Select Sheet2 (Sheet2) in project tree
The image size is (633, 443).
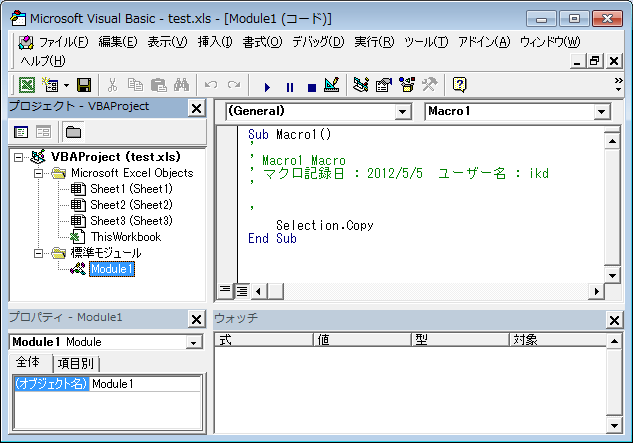131,205
